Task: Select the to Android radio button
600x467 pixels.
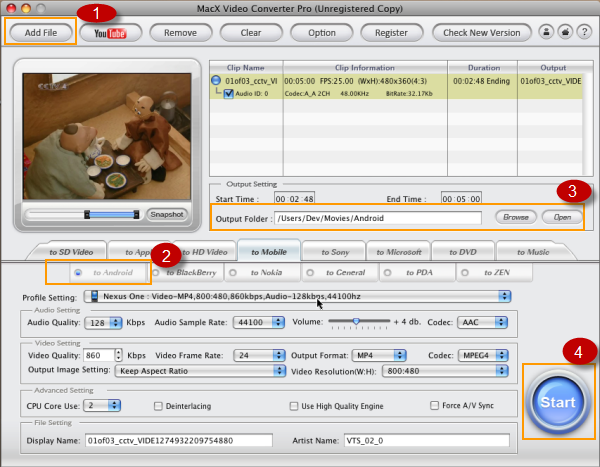Action: (x=78, y=273)
